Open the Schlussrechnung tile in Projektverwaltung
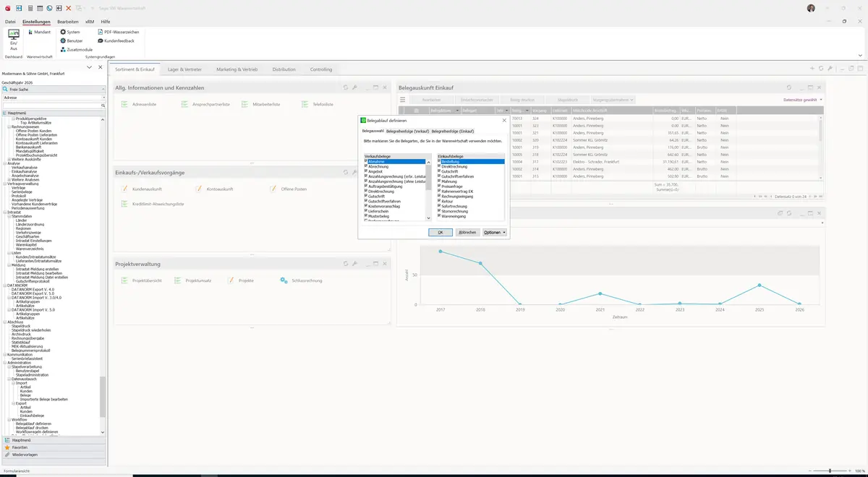The height and width of the screenshot is (477, 868). tap(302, 280)
